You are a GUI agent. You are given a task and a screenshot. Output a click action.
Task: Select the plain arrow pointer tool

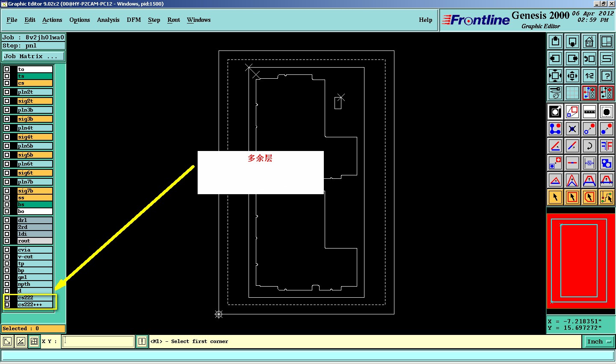[555, 197]
